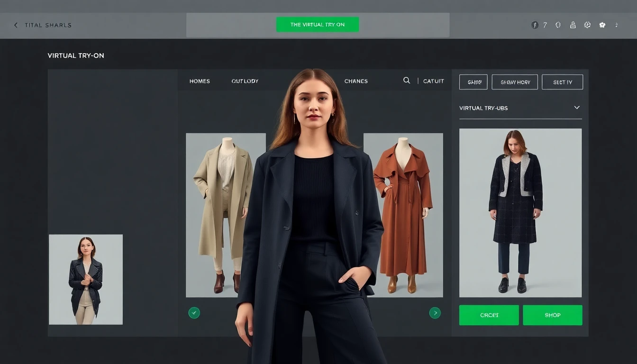The height and width of the screenshot is (364, 637).
Task: Select the Outlody menu item
Action: (245, 81)
